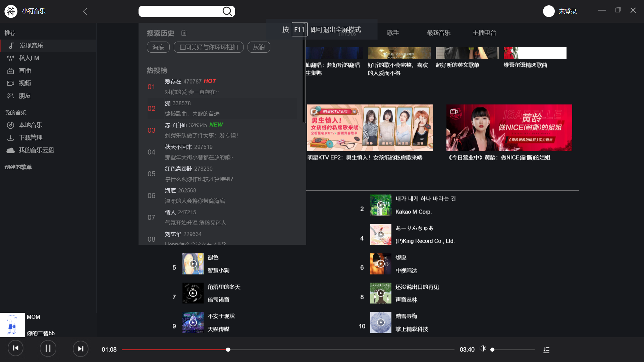Play song 踏雪寻梅 cover

(381, 322)
